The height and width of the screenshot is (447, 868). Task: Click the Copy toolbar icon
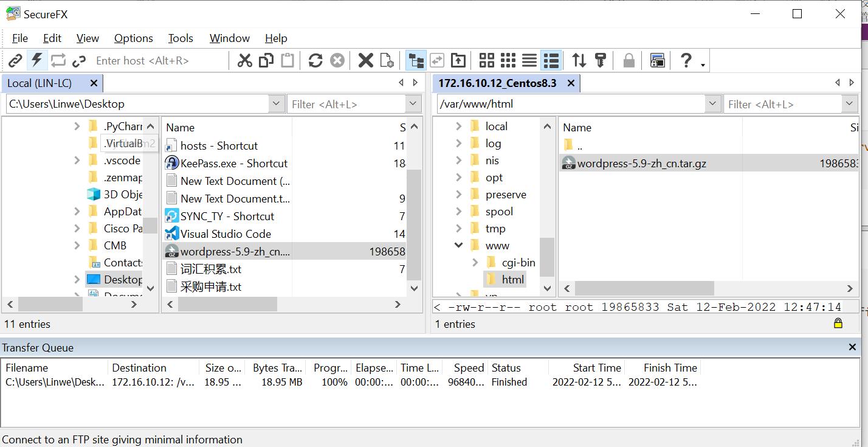[x=266, y=60]
